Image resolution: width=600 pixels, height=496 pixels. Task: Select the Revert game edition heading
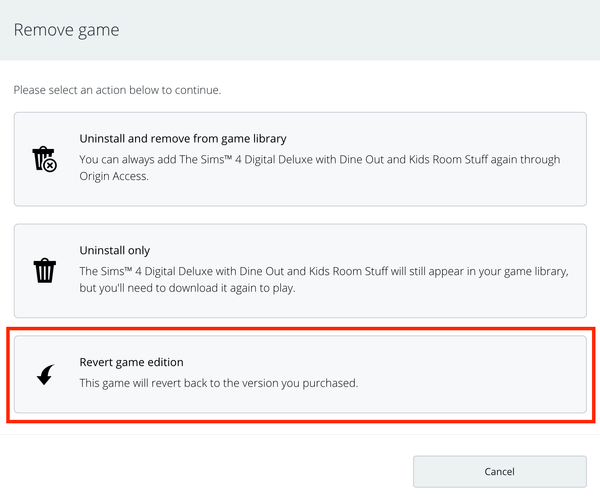click(x=131, y=362)
